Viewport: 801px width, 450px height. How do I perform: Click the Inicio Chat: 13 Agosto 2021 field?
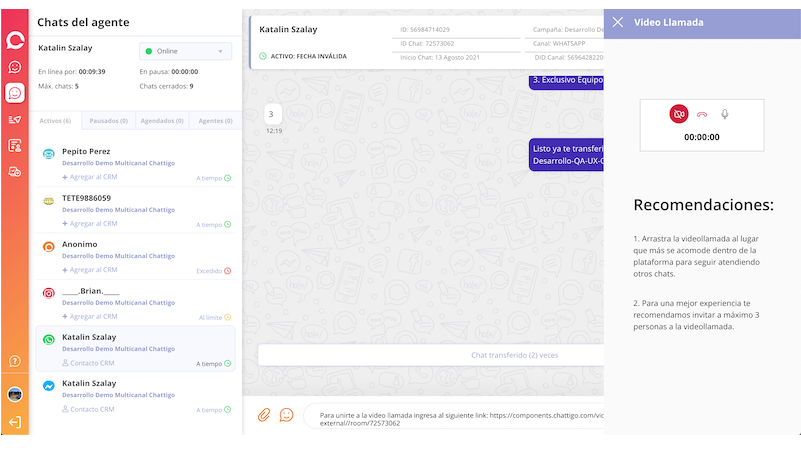tap(440, 57)
